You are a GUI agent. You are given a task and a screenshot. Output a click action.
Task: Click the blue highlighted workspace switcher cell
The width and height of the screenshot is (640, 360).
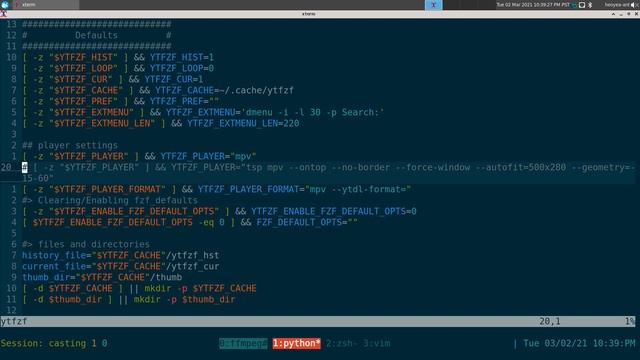[433, 5]
